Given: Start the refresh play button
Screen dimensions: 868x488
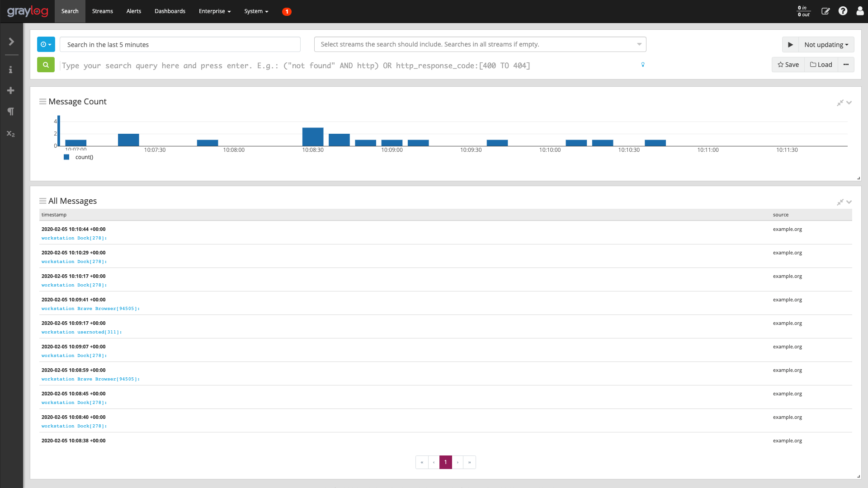Looking at the screenshot, I should click(x=790, y=44).
